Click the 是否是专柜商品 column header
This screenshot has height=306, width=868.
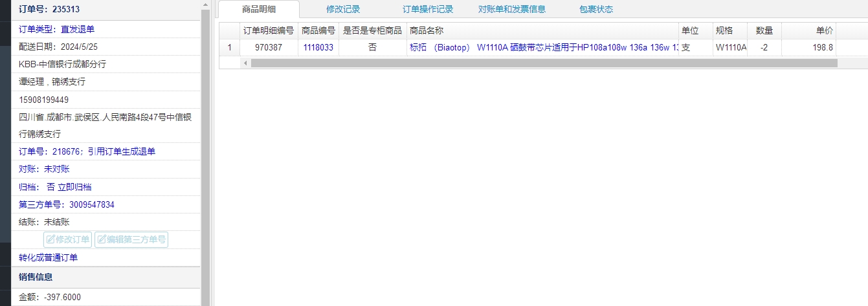point(372,30)
